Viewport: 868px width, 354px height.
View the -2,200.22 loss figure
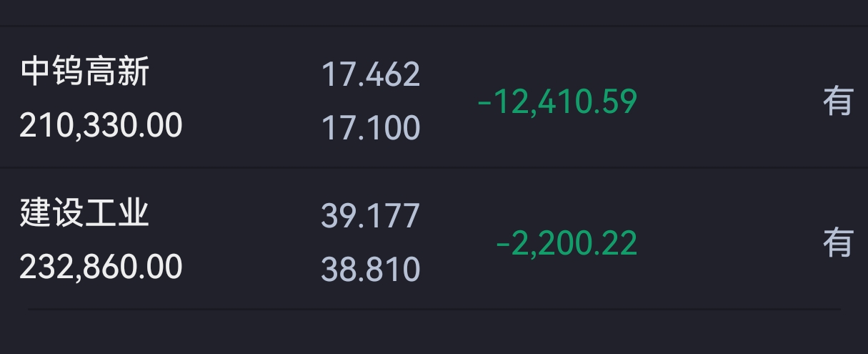tap(566, 243)
